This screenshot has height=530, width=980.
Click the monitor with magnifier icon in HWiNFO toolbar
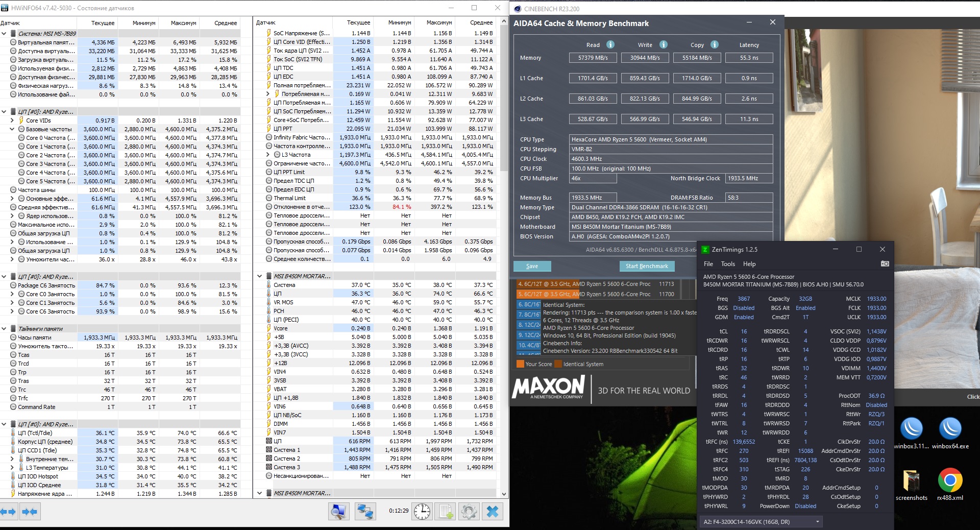(338, 511)
